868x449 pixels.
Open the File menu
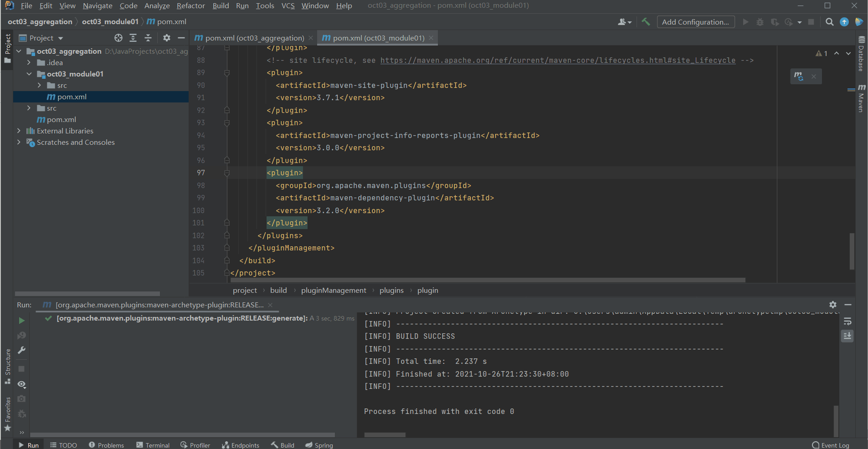tap(26, 5)
